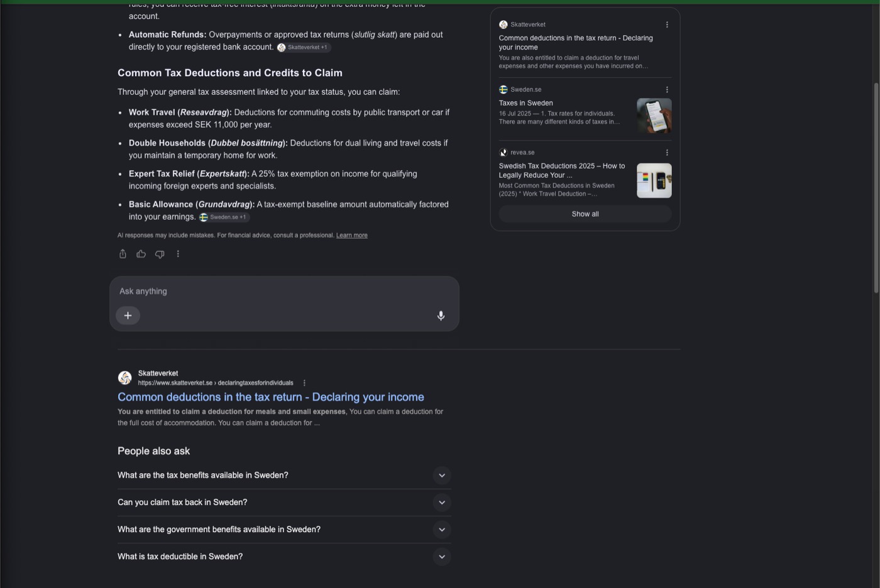This screenshot has height=588, width=880.
Task: Click the skatteverket.se breadcrumb URL text
Action: pos(216,383)
